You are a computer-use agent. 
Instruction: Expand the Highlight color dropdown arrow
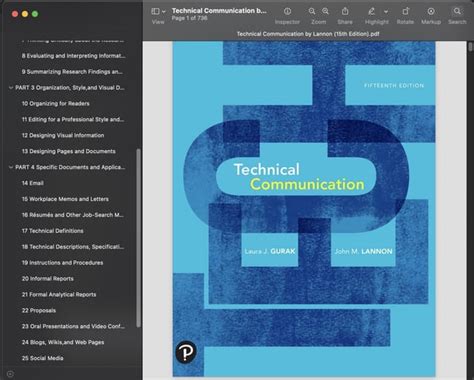click(386, 12)
